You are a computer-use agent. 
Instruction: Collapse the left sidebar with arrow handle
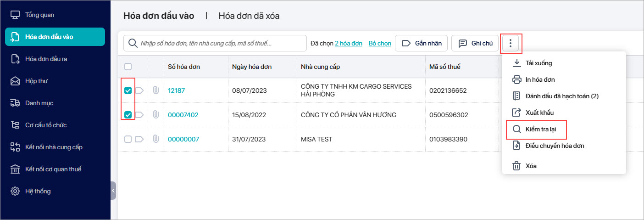pos(113,190)
